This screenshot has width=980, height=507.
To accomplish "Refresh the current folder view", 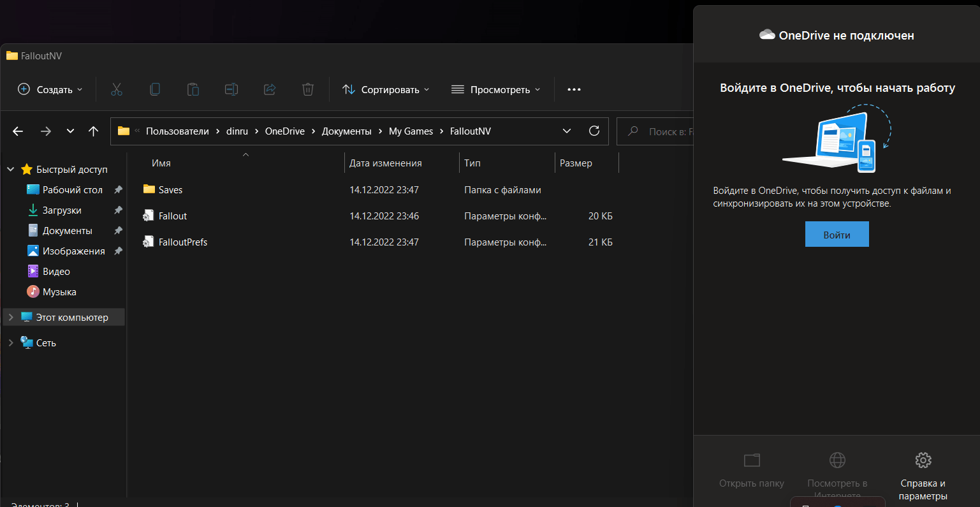I will click(594, 131).
